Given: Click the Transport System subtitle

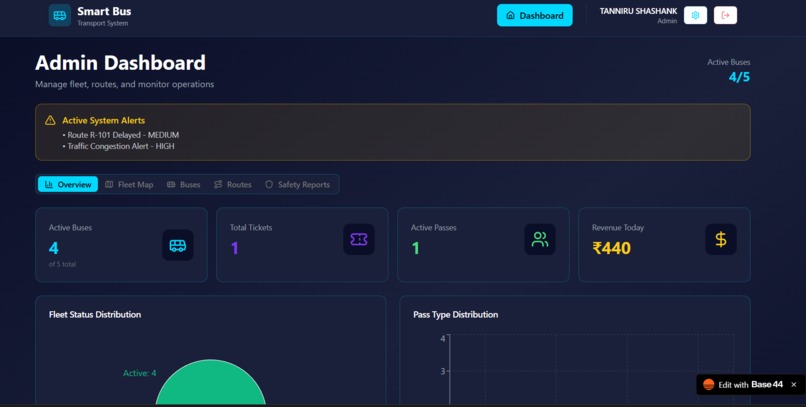Looking at the screenshot, I should coord(103,23).
